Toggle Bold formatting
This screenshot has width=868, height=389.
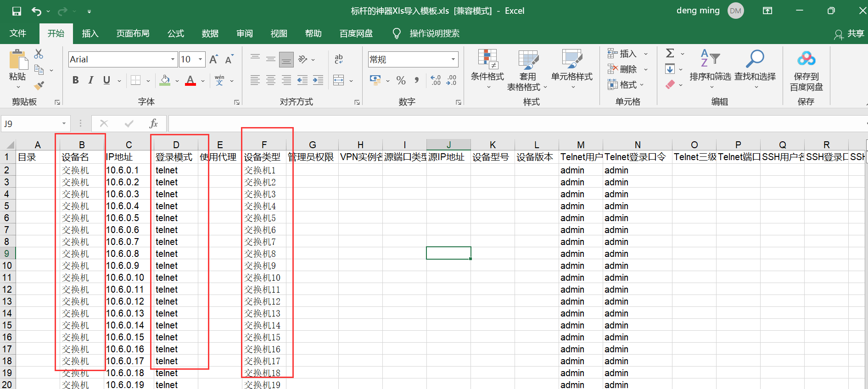[76, 80]
